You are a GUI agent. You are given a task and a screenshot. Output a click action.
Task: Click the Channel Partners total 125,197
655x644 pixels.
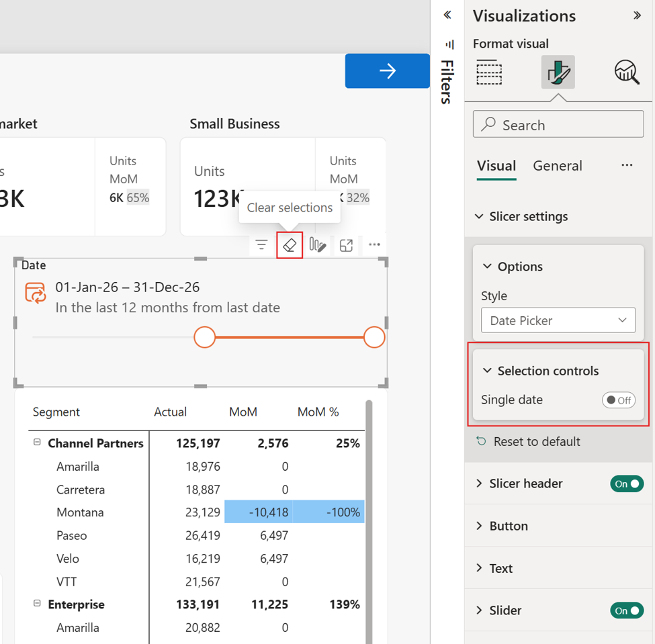pos(198,443)
